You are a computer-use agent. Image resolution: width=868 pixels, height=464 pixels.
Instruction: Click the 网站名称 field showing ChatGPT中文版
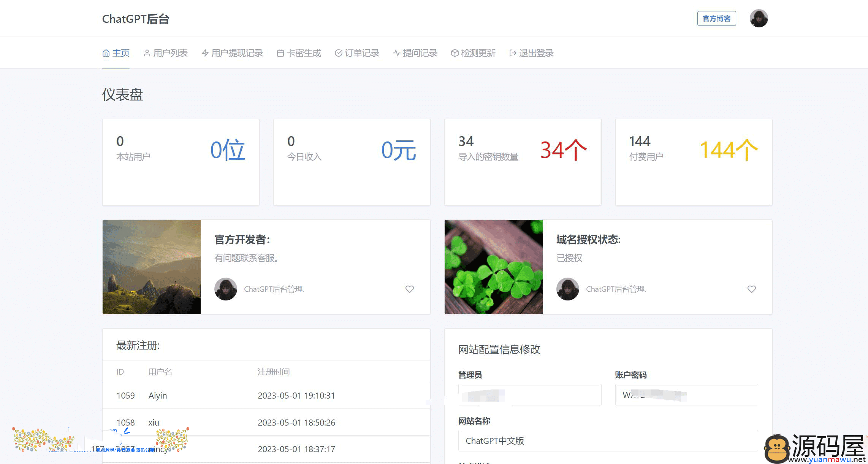pos(608,441)
